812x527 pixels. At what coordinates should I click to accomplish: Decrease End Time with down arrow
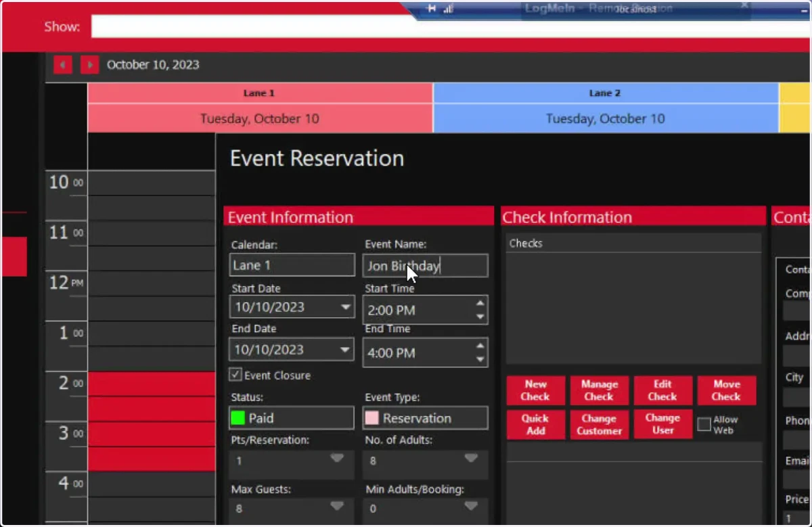(x=480, y=359)
